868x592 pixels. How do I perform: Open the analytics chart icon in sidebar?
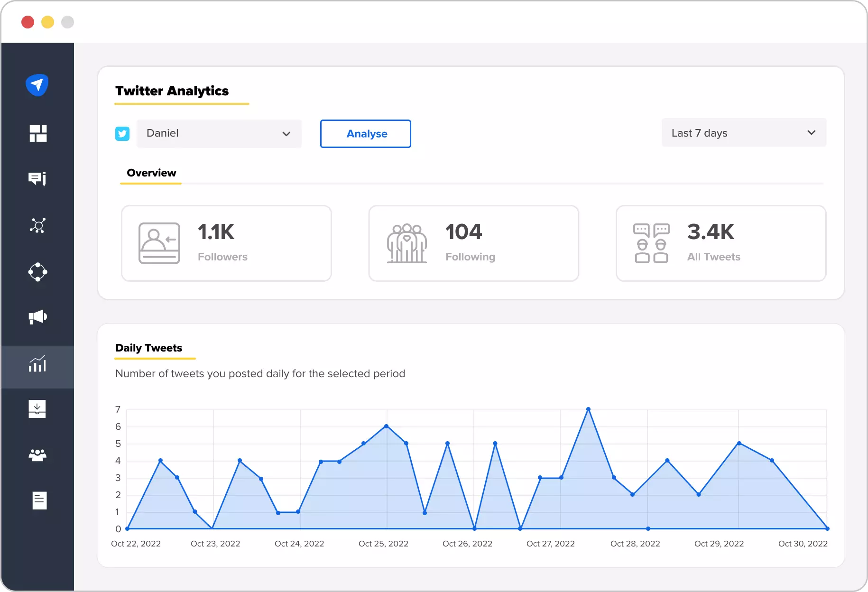(x=38, y=364)
